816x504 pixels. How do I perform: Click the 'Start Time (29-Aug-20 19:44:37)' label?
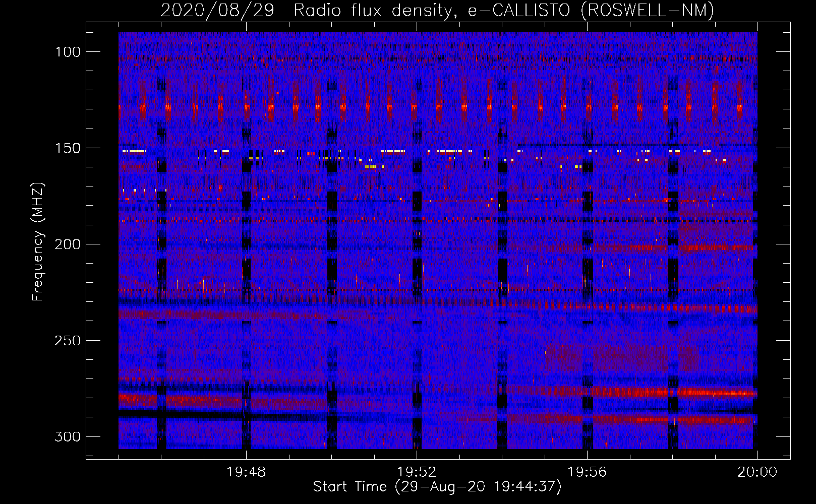[x=437, y=487]
